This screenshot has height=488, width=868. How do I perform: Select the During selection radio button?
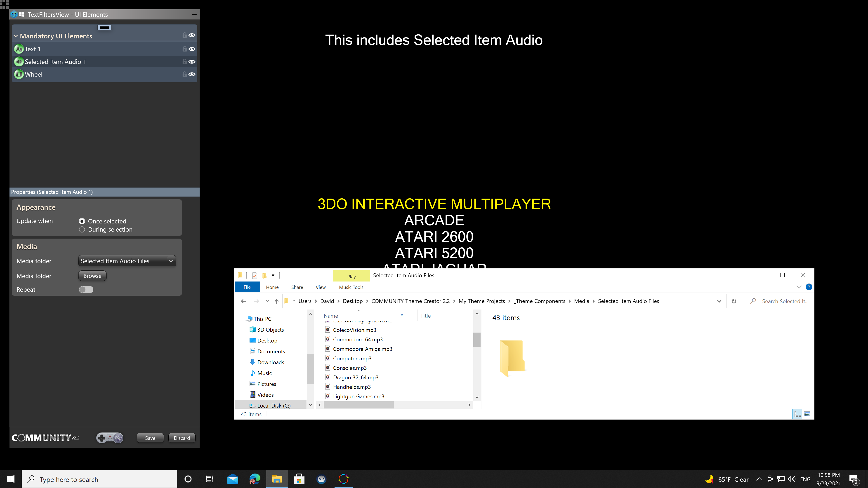tap(82, 230)
